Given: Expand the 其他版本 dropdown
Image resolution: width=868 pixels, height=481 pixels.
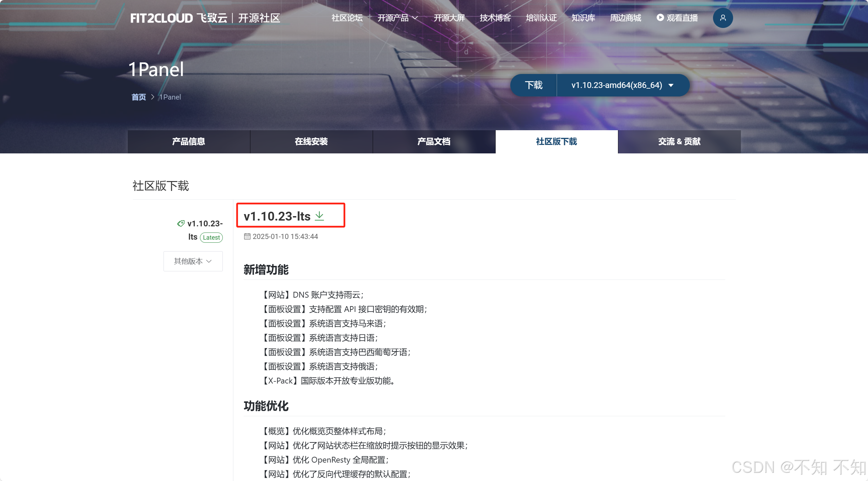Looking at the screenshot, I should click(193, 261).
